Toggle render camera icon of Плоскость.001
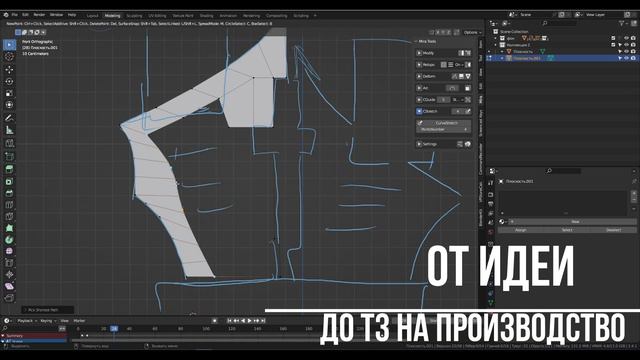The height and width of the screenshot is (360, 640). click(x=633, y=58)
